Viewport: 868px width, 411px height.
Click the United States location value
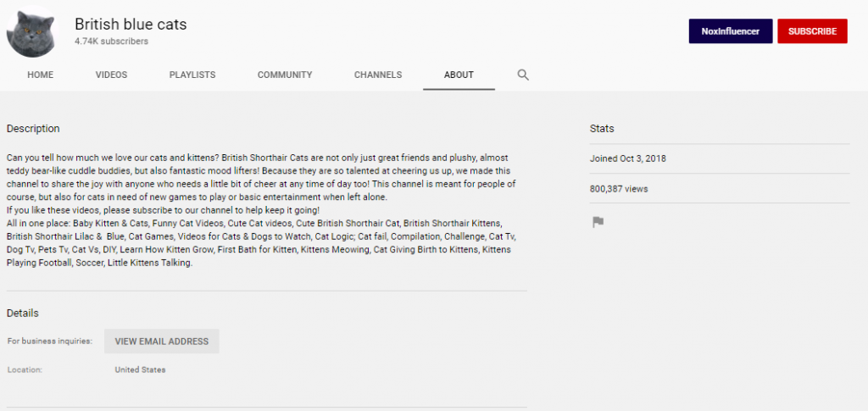tap(140, 369)
